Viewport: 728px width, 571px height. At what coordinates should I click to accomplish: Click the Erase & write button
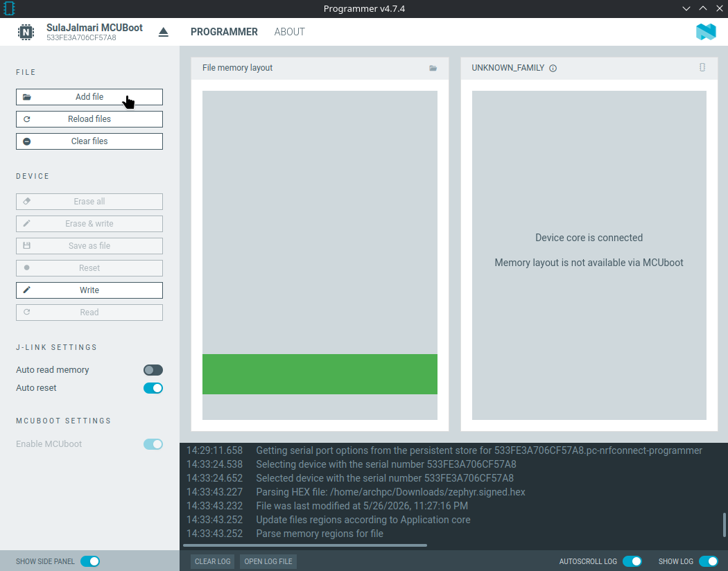pos(89,224)
